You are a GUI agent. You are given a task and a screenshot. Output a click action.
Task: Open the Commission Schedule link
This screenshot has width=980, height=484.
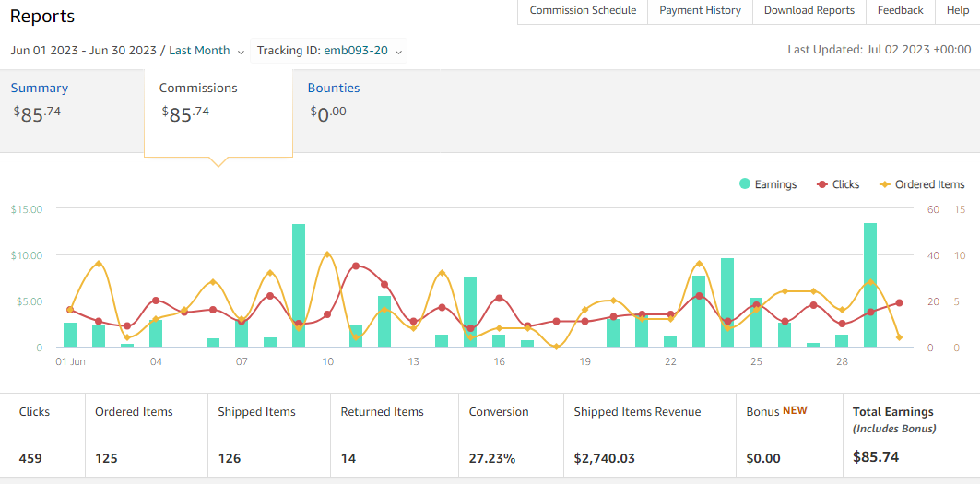point(583,11)
